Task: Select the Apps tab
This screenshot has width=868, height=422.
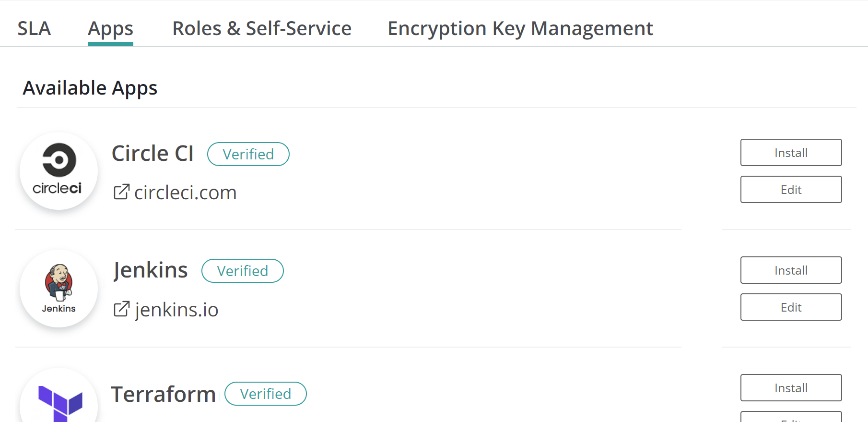Action: click(x=110, y=28)
